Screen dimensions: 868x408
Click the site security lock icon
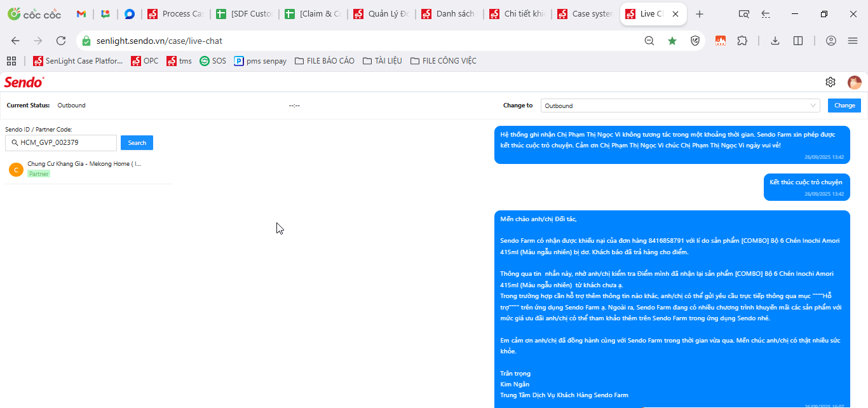tap(87, 41)
